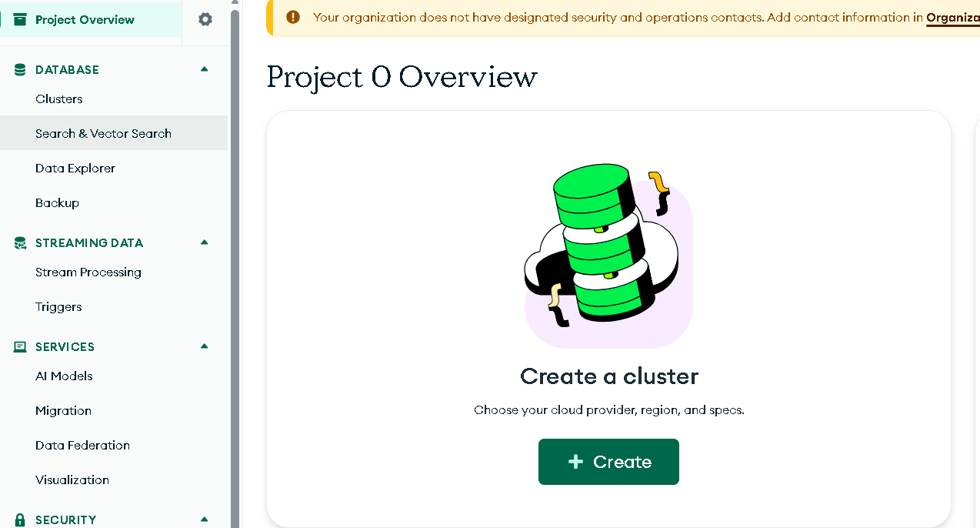Click the Database section stack icon
This screenshot has height=528, width=980.
[x=20, y=69]
